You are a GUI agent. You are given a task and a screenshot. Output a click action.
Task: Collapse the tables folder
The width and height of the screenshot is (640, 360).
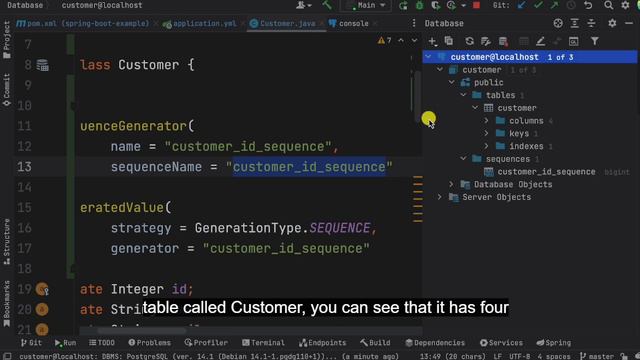(x=463, y=95)
